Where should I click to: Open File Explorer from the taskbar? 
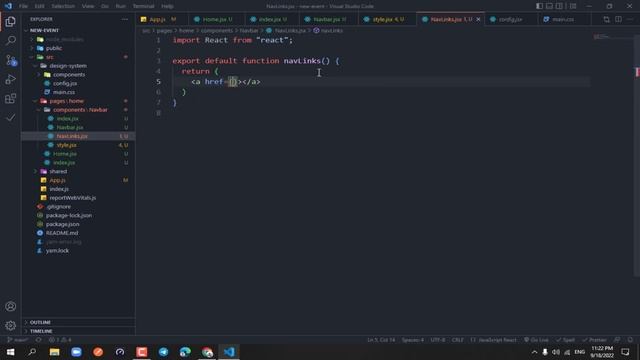pyautogui.click(x=54, y=352)
